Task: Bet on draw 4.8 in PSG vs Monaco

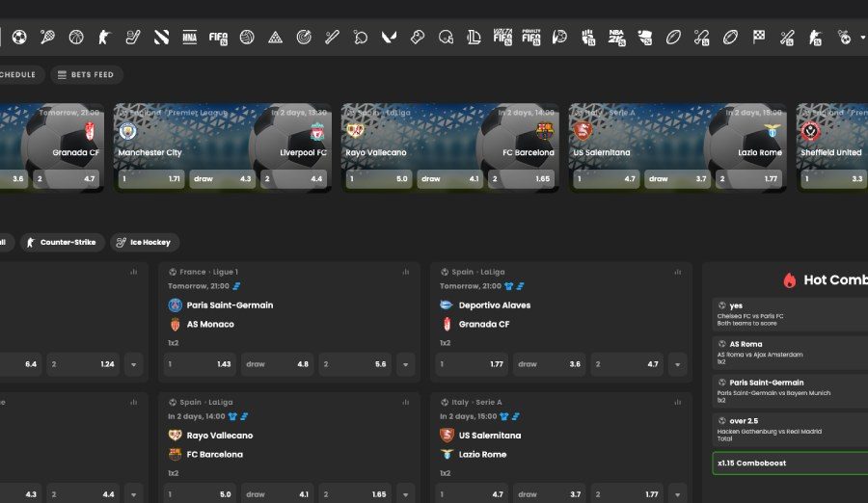Action: coord(278,364)
